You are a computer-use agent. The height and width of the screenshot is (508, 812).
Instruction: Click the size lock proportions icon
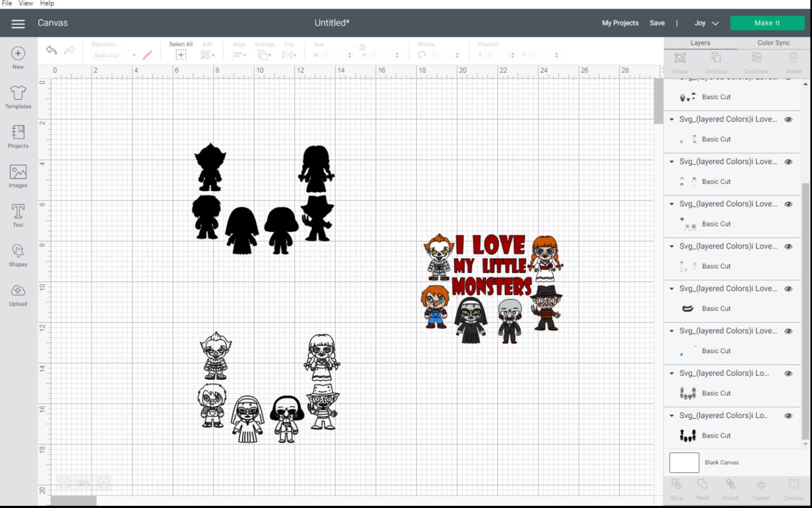[x=362, y=47]
